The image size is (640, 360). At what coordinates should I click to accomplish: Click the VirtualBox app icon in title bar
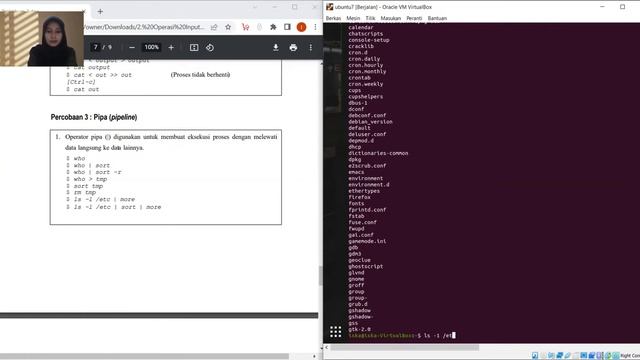[x=329, y=7]
